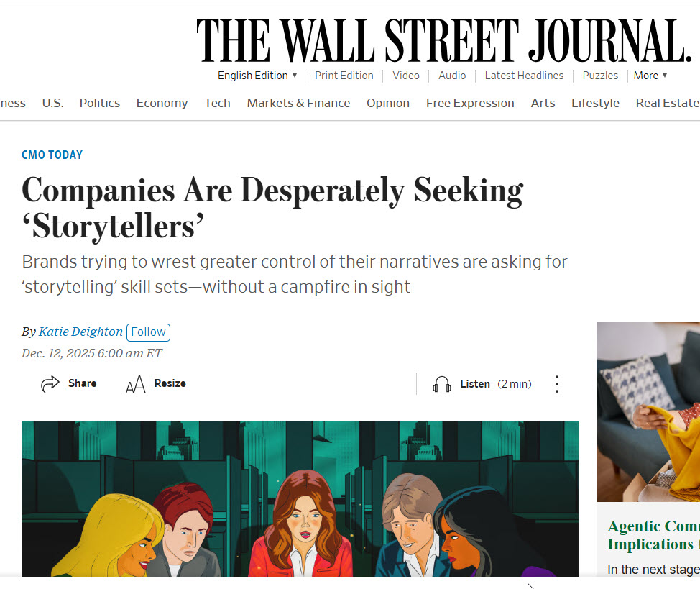
Task: Go to Latest Headlines
Action: [524, 76]
